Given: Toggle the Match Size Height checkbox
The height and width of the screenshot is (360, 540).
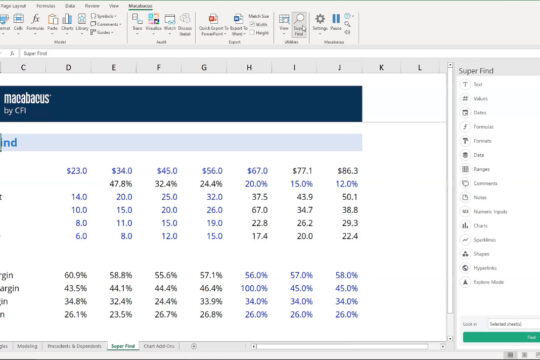Looking at the screenshot, I should coord(252,32).
